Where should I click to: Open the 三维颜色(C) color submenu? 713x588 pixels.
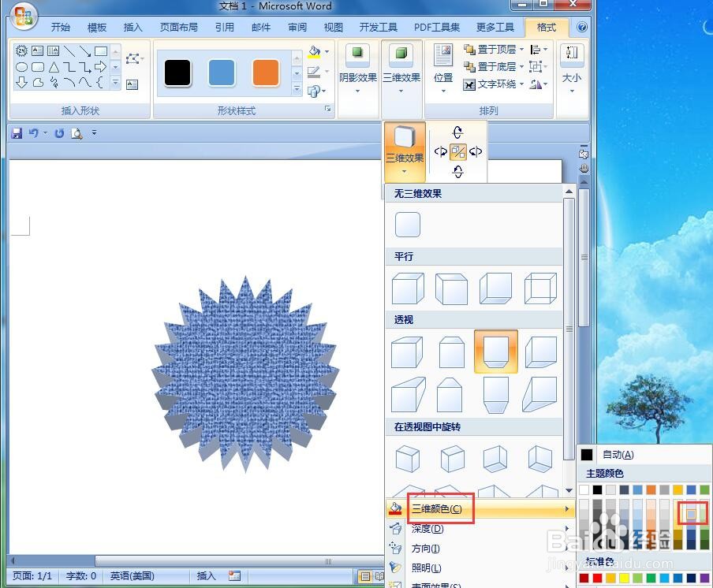[480, 509]
